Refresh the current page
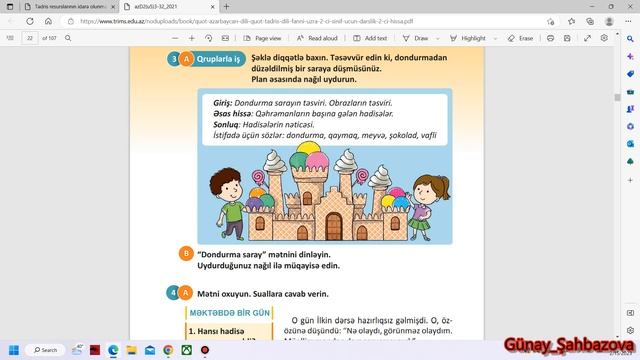This screenshot has height=360, width=640. coord(30,21)
